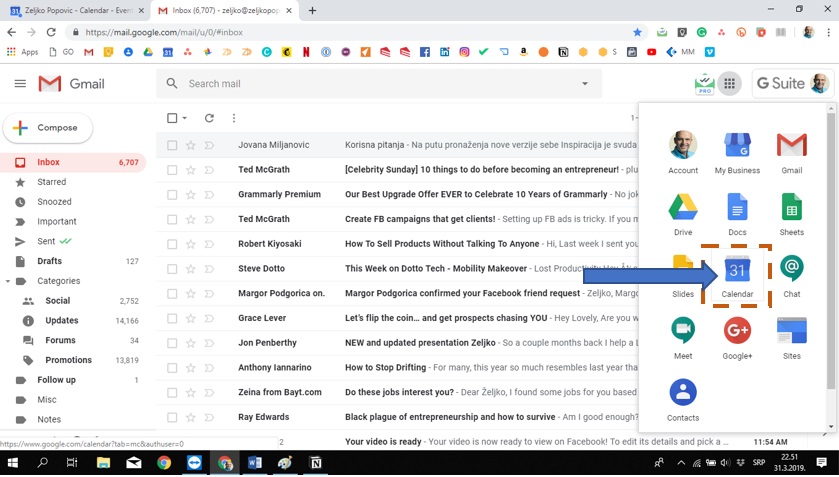Tick the checkbox for Grace Lever email

[172, 318]
